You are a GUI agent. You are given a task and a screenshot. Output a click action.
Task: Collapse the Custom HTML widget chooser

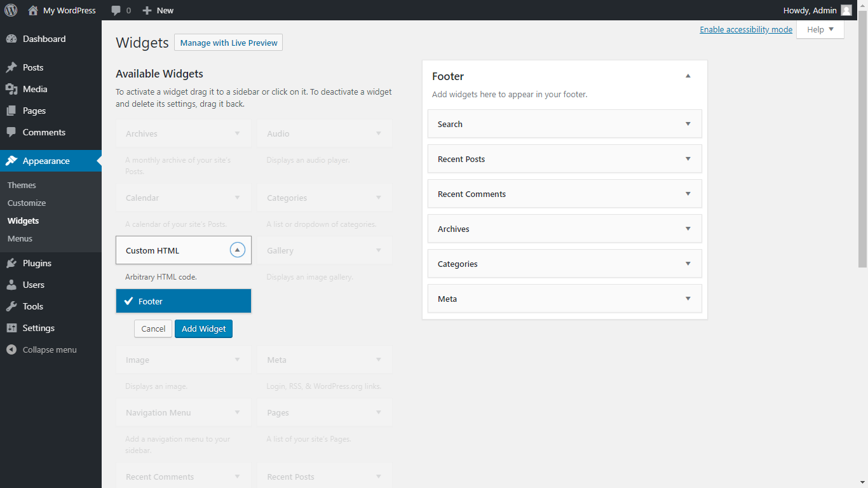[x=237, y=250]
